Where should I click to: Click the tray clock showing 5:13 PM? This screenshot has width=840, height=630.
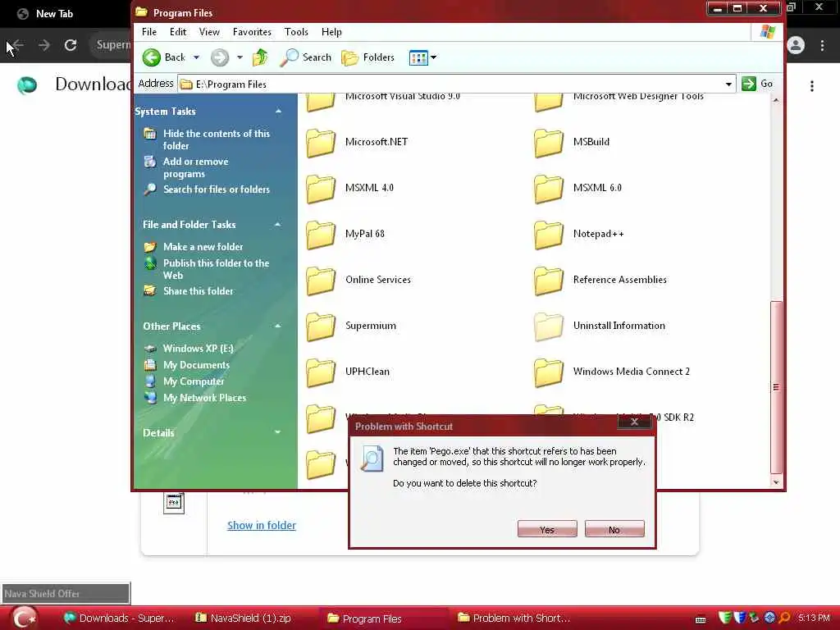[x=814, y=618]
